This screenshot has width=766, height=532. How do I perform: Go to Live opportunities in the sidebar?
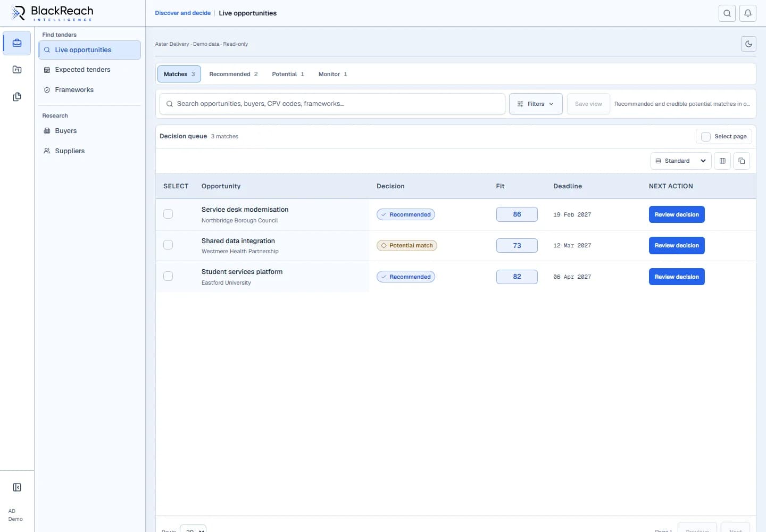pyautogui.click(x=89, y=50)
